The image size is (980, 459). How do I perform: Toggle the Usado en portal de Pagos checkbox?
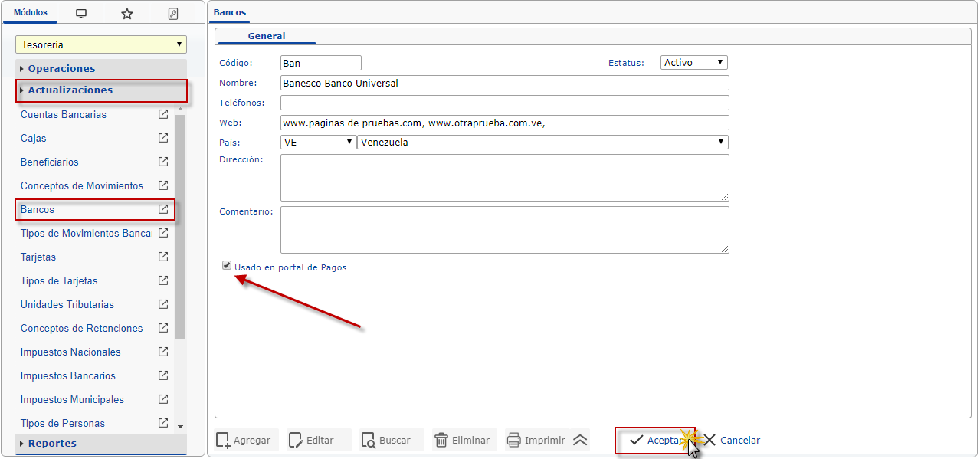(x=227, y=266)
